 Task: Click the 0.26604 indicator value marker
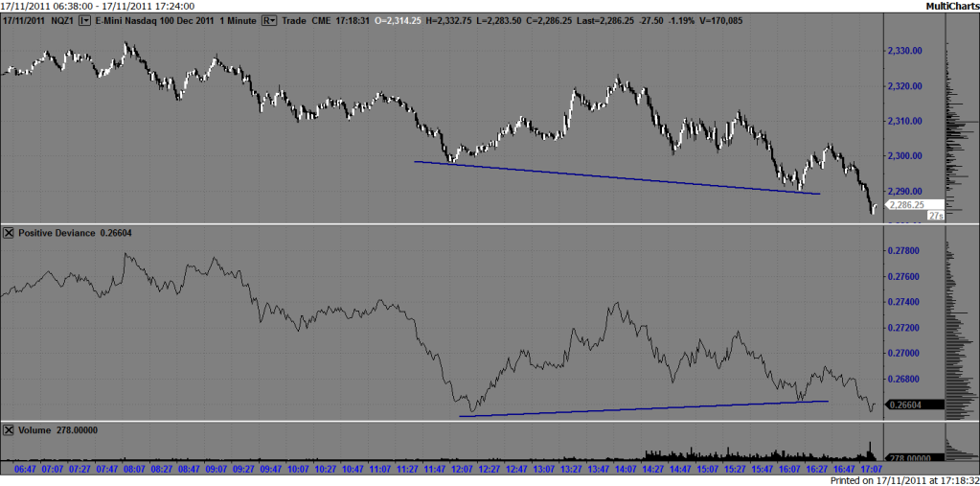[906, 405]
